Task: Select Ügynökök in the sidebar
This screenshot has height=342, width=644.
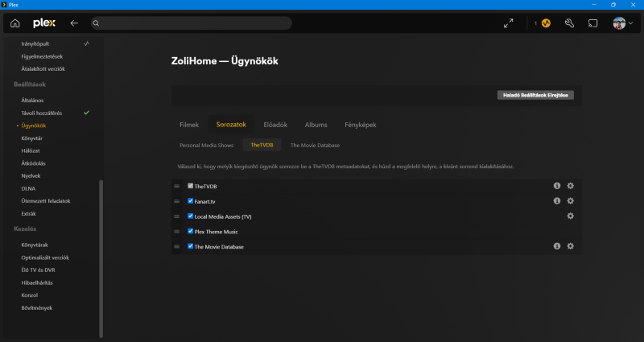Action: click(34, 126)
